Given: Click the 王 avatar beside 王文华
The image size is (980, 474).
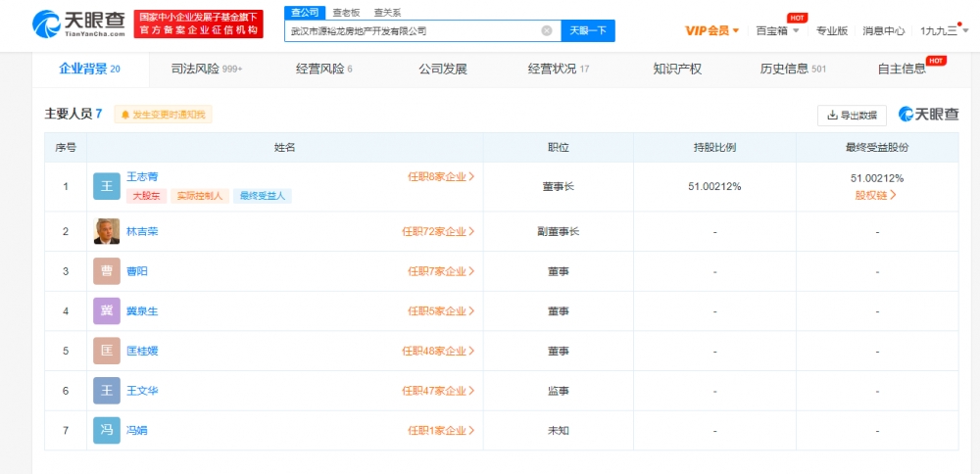Looking at the screenshot, I should point(106,391).
